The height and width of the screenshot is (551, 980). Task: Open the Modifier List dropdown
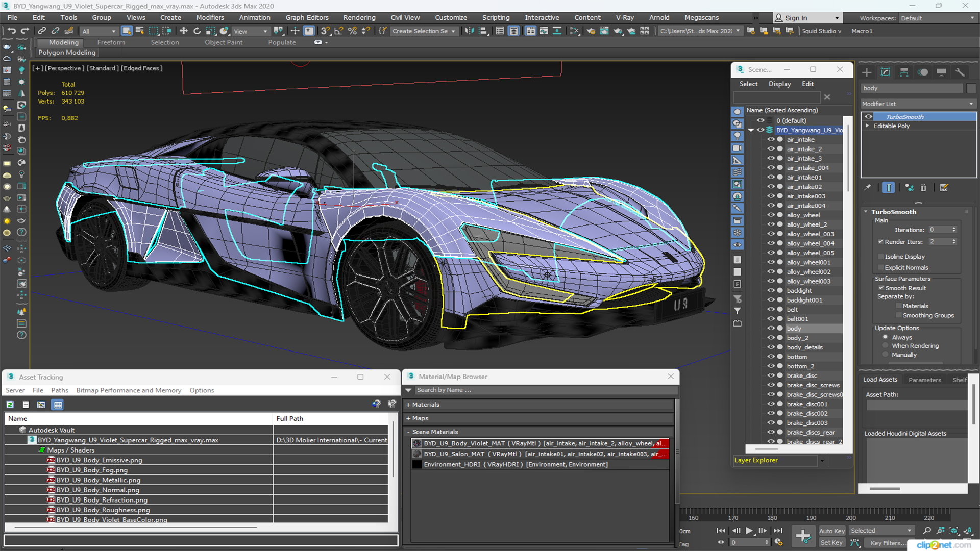click(918, 104)
